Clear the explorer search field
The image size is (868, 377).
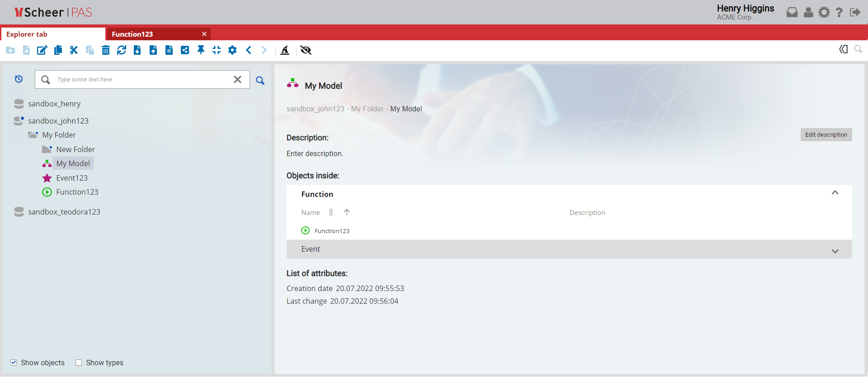(x=237, y=80)
